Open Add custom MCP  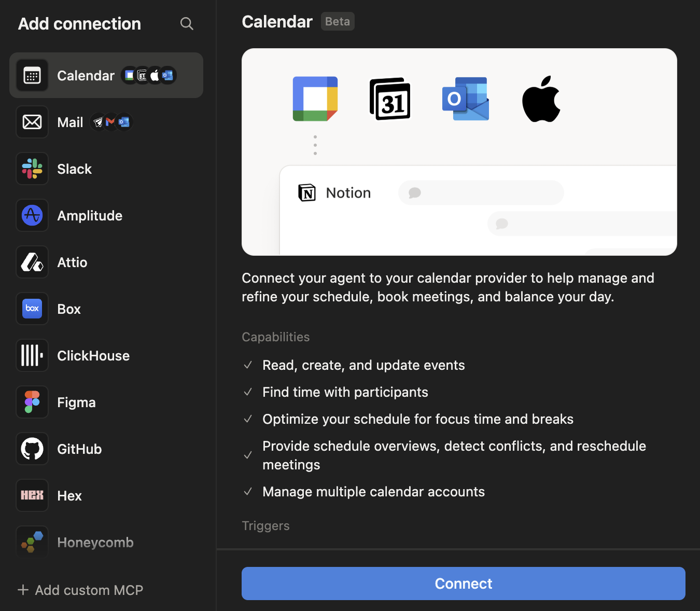click(80, 590)
